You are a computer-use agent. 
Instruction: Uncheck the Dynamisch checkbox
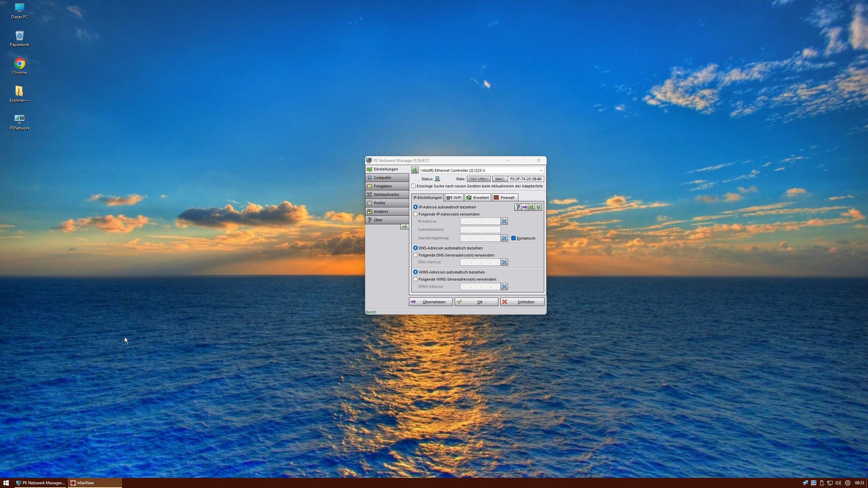tap(513, 238)
